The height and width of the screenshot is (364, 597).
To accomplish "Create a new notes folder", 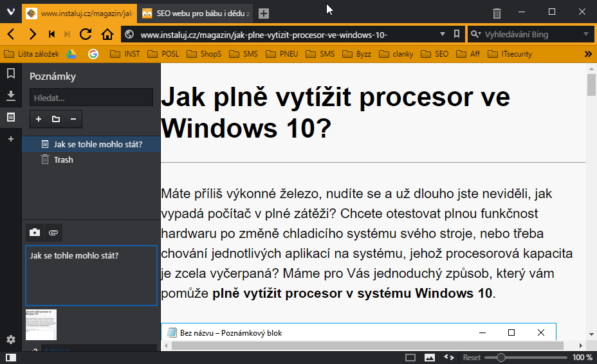I will [56, 119].
